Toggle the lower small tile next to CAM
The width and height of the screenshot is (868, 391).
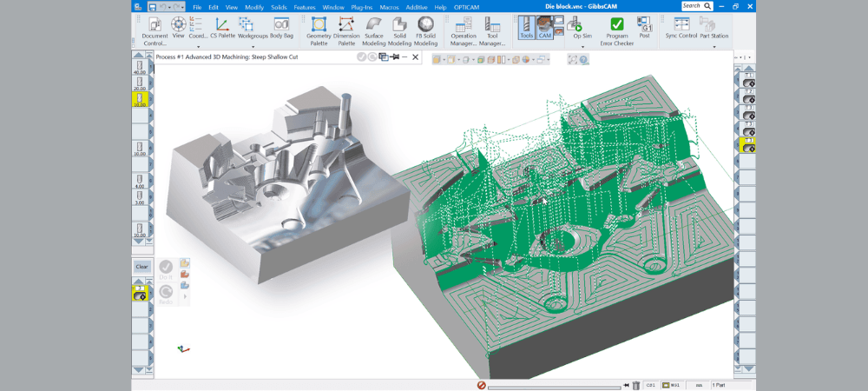click(x=559, y=32)
